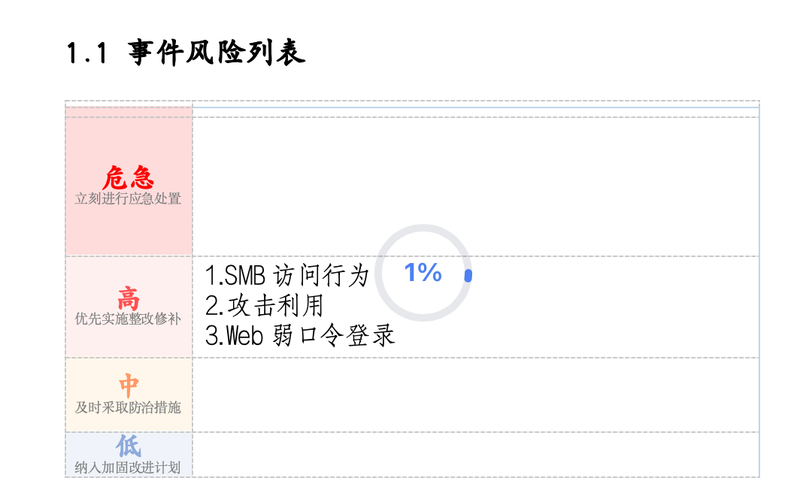800x496 pixels.
Task: Click the text 优先实施整改修补
Action: coord(128,319)
